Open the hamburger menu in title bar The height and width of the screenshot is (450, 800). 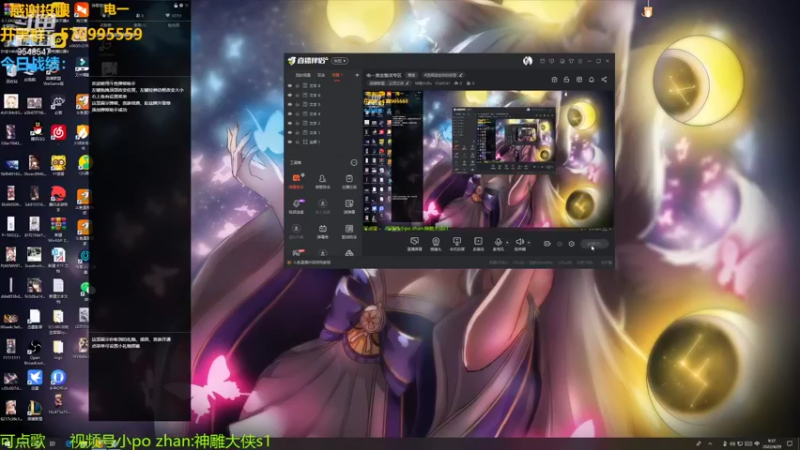tap(580, 61)
